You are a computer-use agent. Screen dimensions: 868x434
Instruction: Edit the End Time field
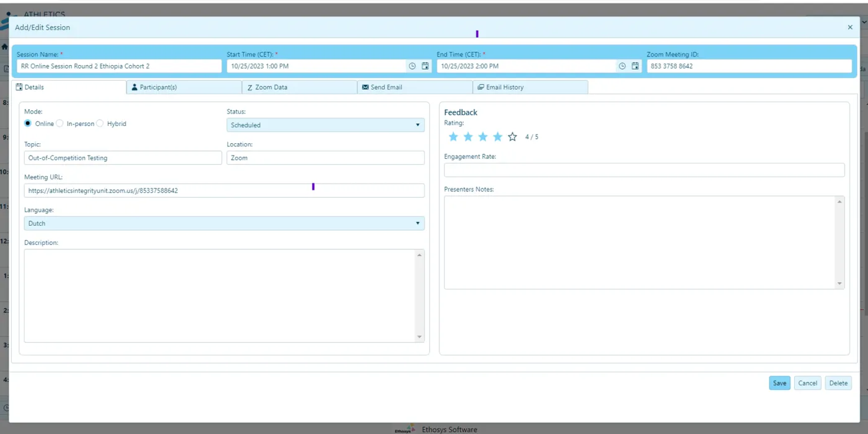pos(526,66)
